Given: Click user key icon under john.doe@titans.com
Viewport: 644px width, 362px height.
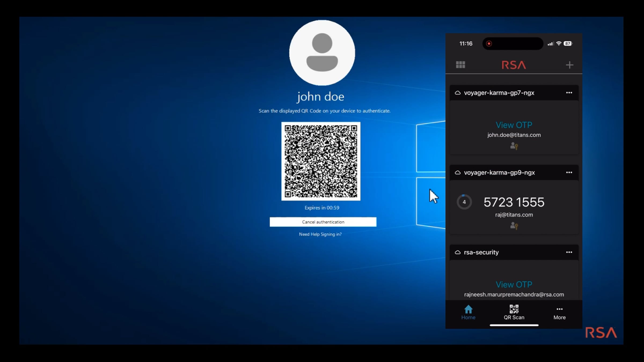Looking at the screenshot, I should coord(514,146).
